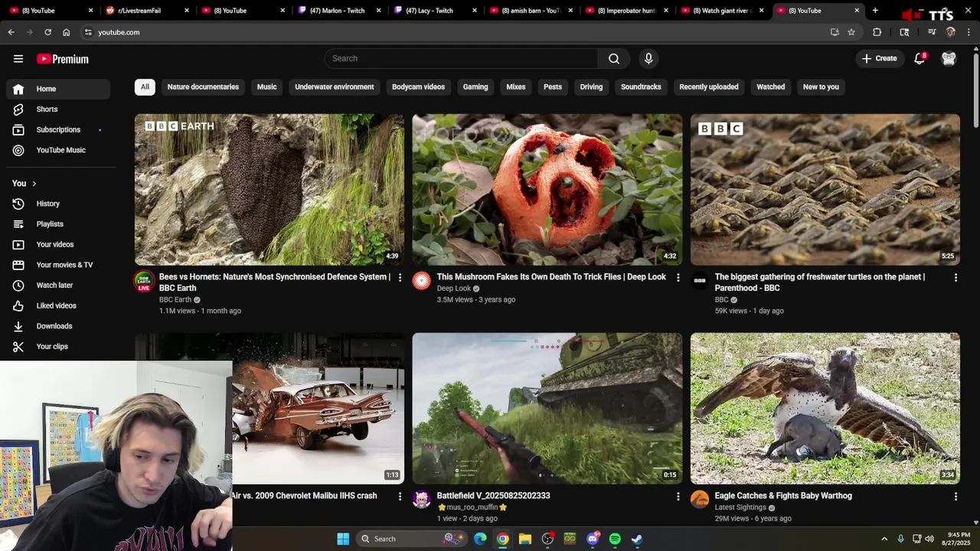Open Downloads in the sidebar

58,326
